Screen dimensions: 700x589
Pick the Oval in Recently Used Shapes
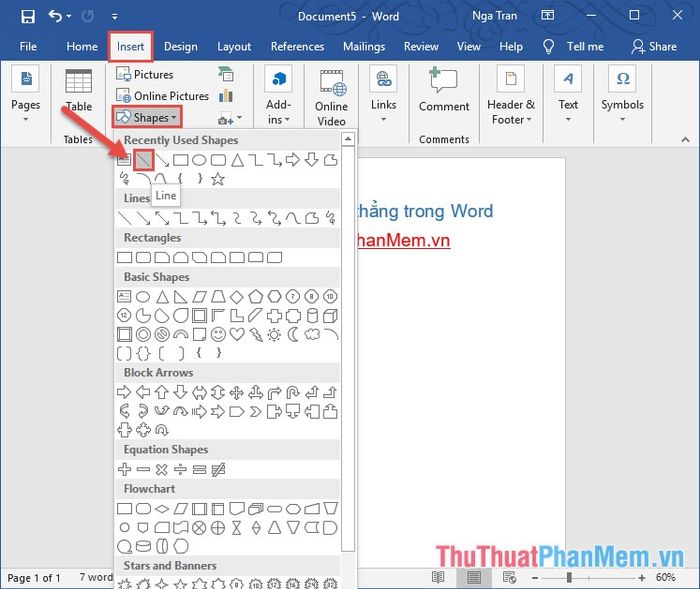[x=199, y=160]
